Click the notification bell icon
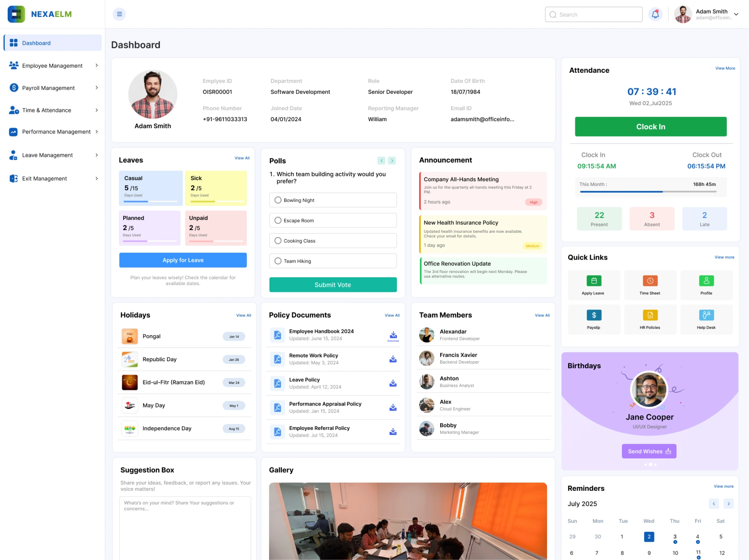 pyautogui.click(x=655, y=14)
